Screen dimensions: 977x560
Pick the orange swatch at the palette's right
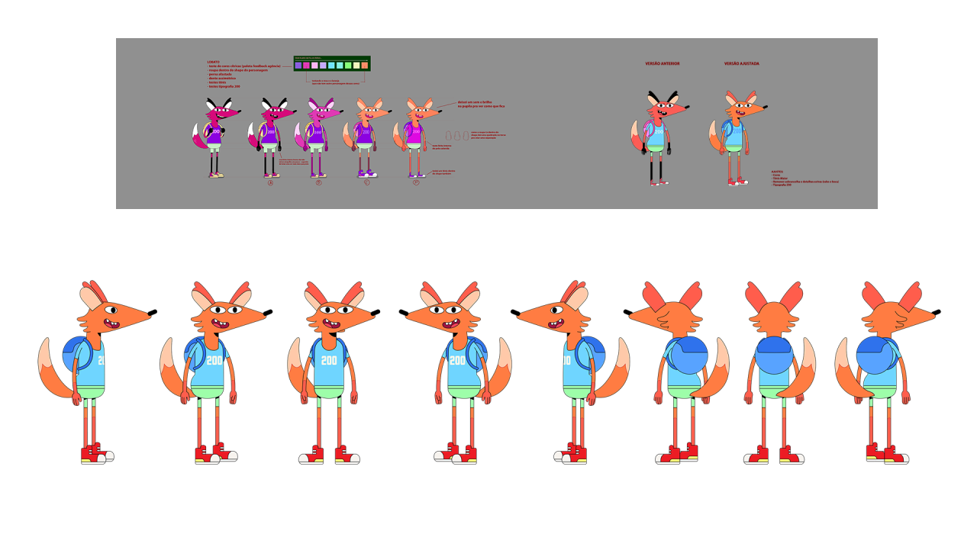(x=364, y=66)
